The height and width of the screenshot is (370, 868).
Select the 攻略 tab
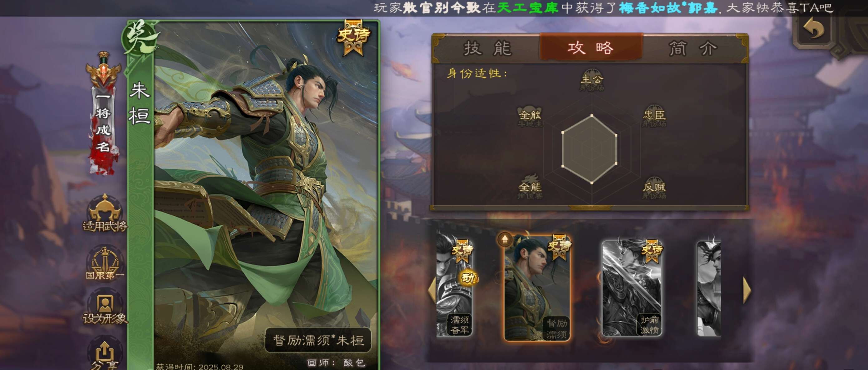pos(591,47)
